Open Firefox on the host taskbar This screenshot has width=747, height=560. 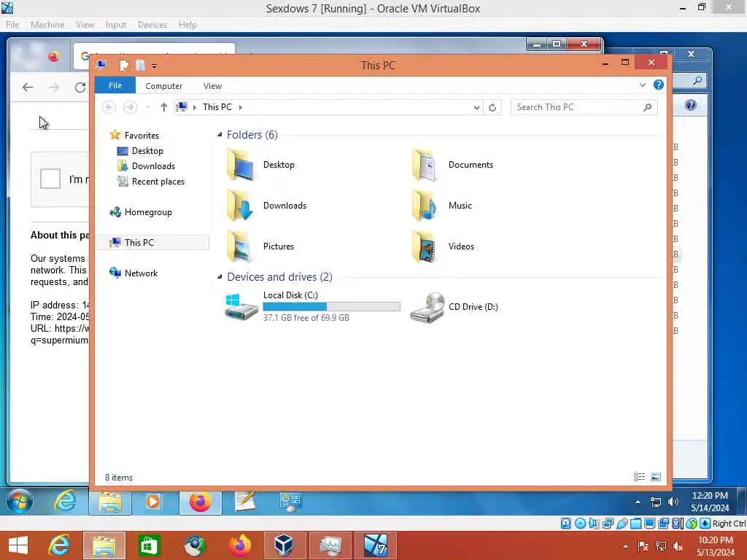(240, 545)
